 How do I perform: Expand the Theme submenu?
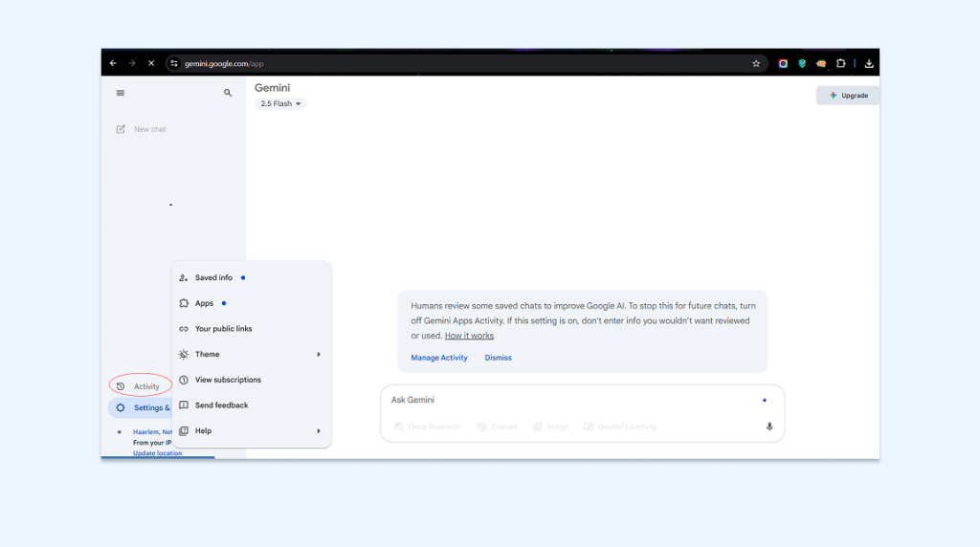click(x=252, y=355)
